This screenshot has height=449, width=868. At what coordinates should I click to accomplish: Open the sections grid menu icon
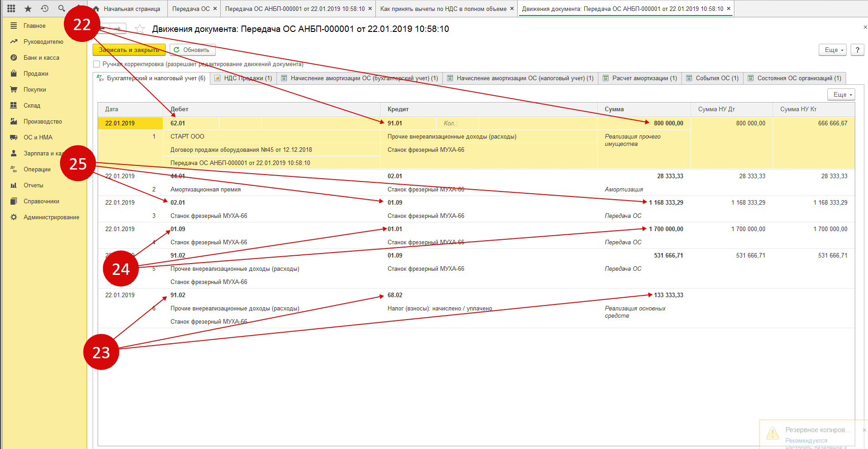coord(11,9)
